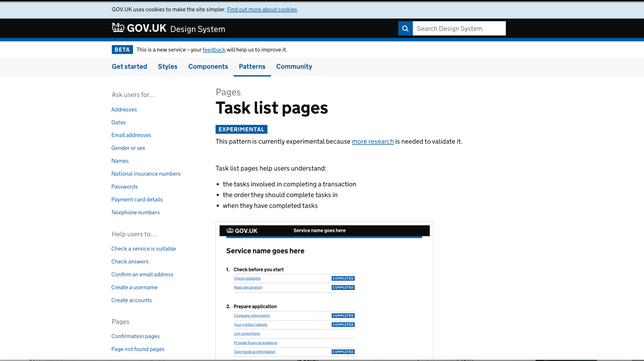Open the Patterns navigation tab
The height and width of the screenshot is (361, 644).
252,66
